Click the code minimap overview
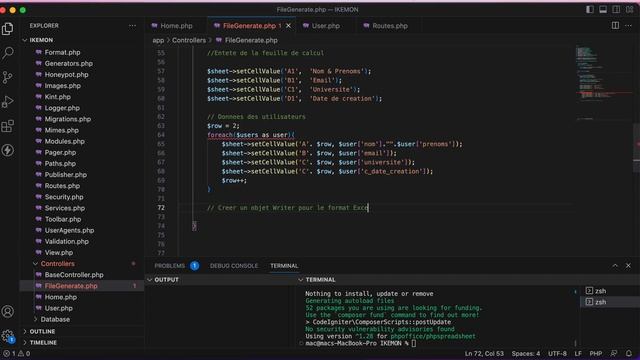The width and height of the screenshot is (640, 360). point(603,84)
